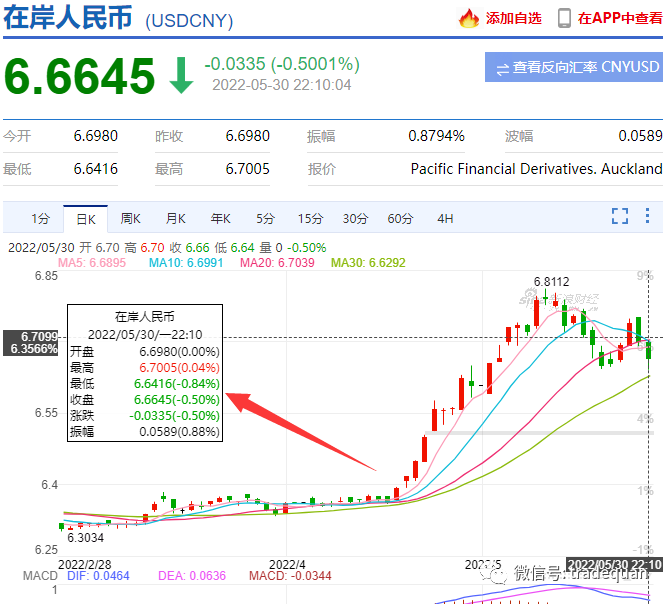
Task: Click the flame icon beside 添加自选
Action: [x=469, y=18]
